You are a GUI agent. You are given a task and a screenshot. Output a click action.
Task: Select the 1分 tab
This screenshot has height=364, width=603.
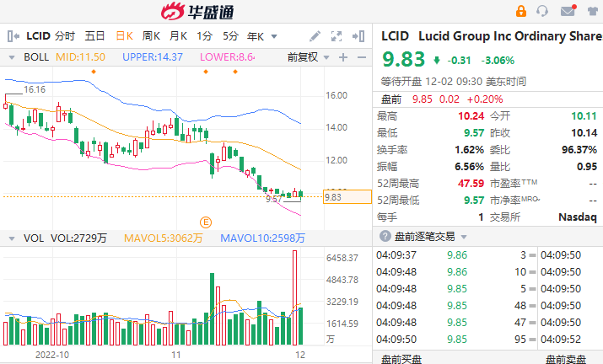(x=205, y=36)
